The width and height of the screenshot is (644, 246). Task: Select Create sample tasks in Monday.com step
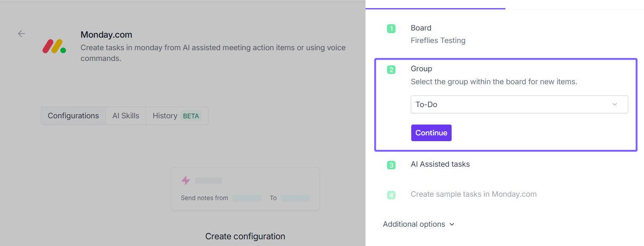tap(474, 194)
